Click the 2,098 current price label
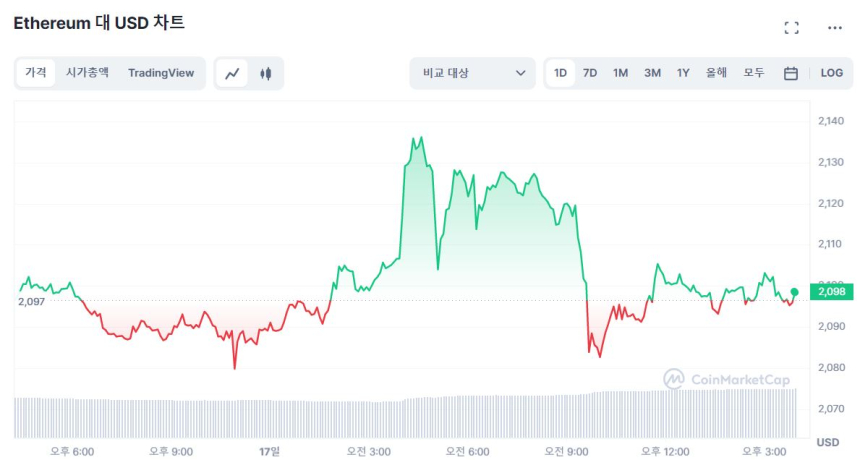The width and height of the screenshot is (860, 460). tap(831, 292)
